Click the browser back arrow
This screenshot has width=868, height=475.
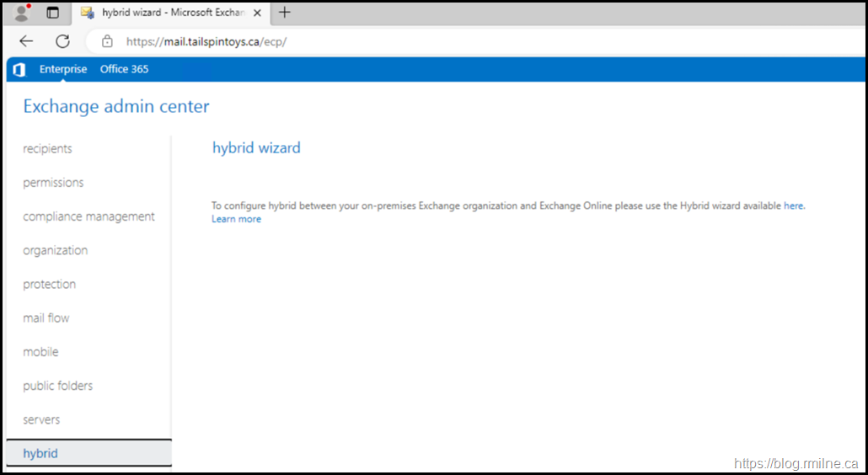click(26, 41)
